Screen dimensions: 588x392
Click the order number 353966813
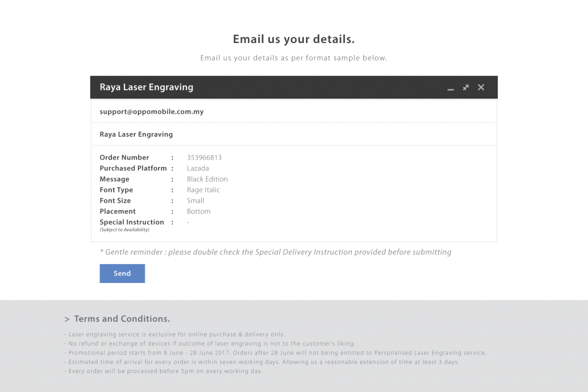coord(204,157)
